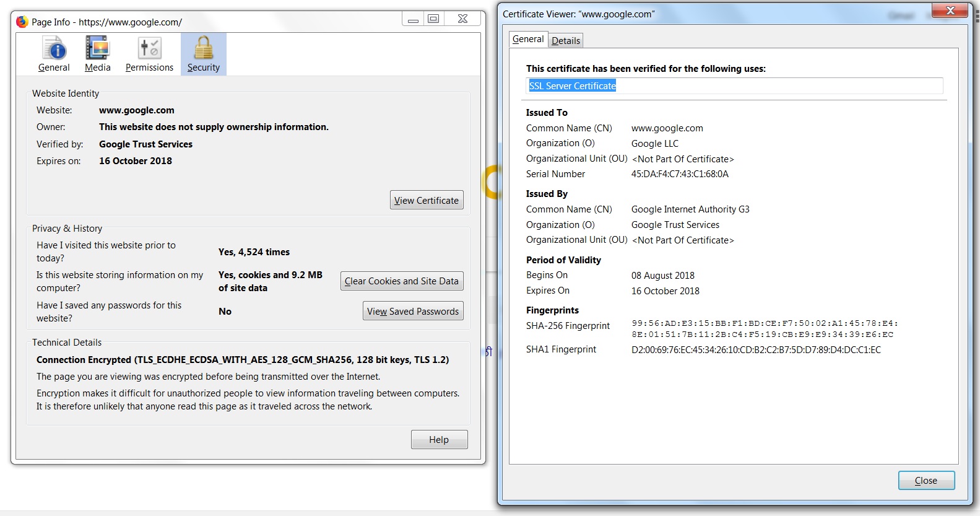Open the Media icon tab
Screen dimensions: 980x516
coord(97,55)
